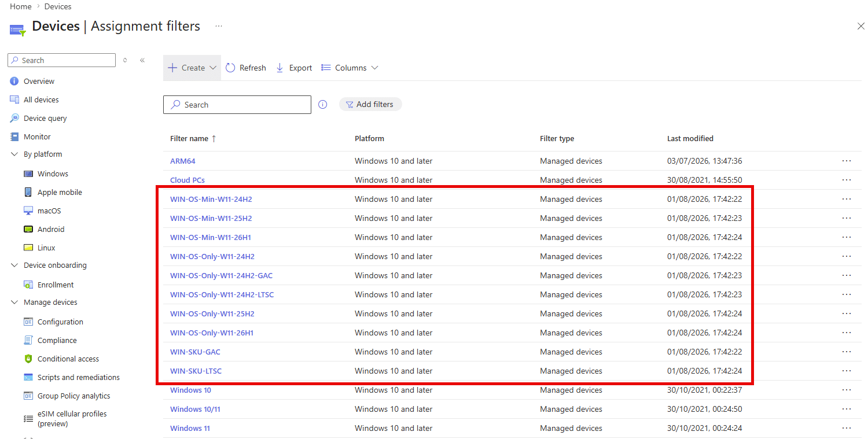Open eSIM cellular profiles icon
The height and width of the screenshot is (439, 868).
point(28,418)
